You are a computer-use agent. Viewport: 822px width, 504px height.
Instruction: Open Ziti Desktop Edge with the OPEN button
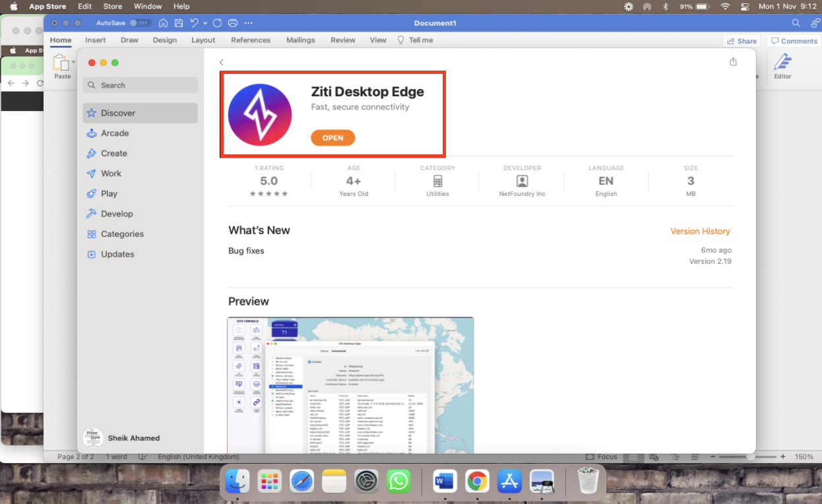click(332, 138)
